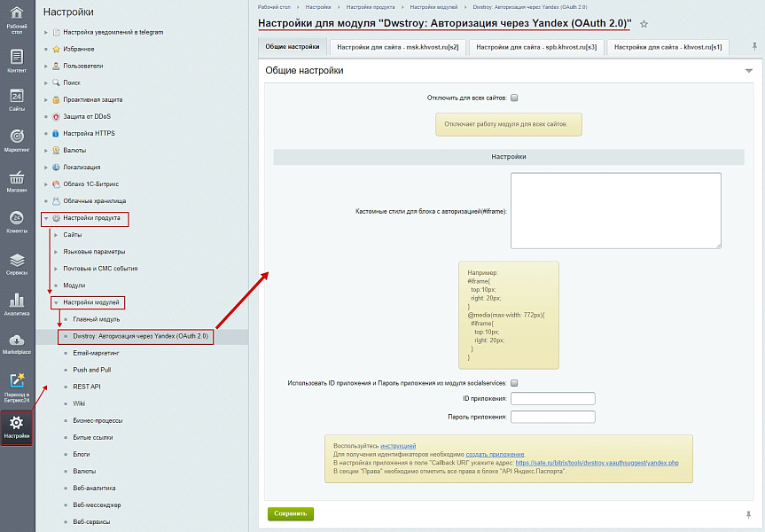765x532 pixels.
Task: Collapse the Настройки модулей tree section
Action: [x=55, y=301]
